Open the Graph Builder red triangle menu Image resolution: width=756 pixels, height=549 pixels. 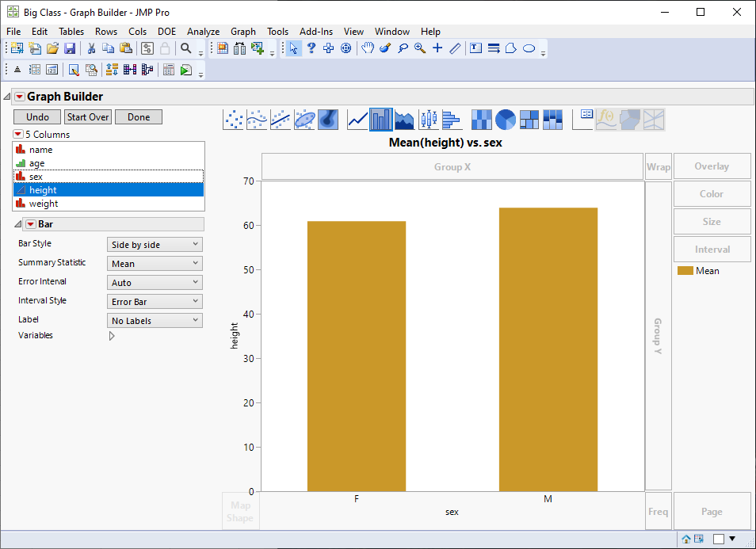pos(19,97)
